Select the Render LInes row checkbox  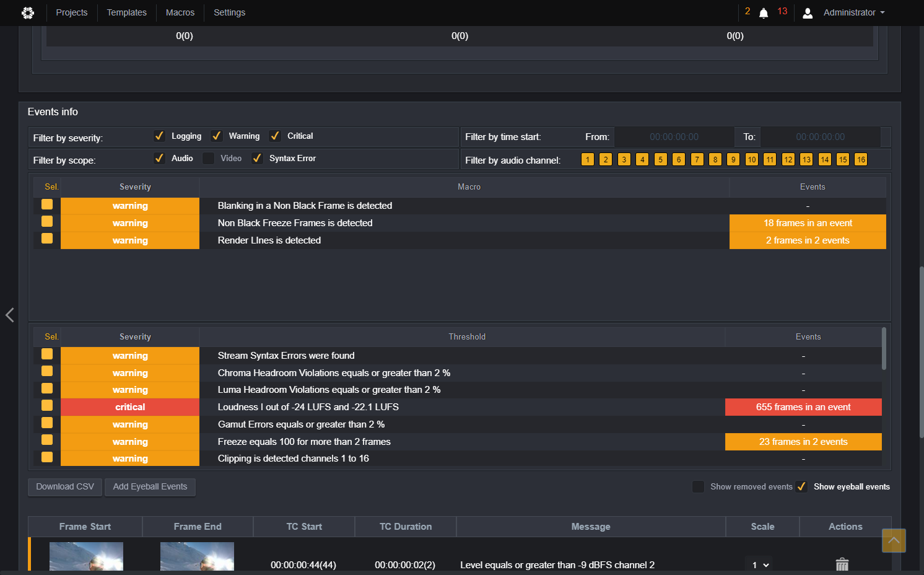(47, 239)
